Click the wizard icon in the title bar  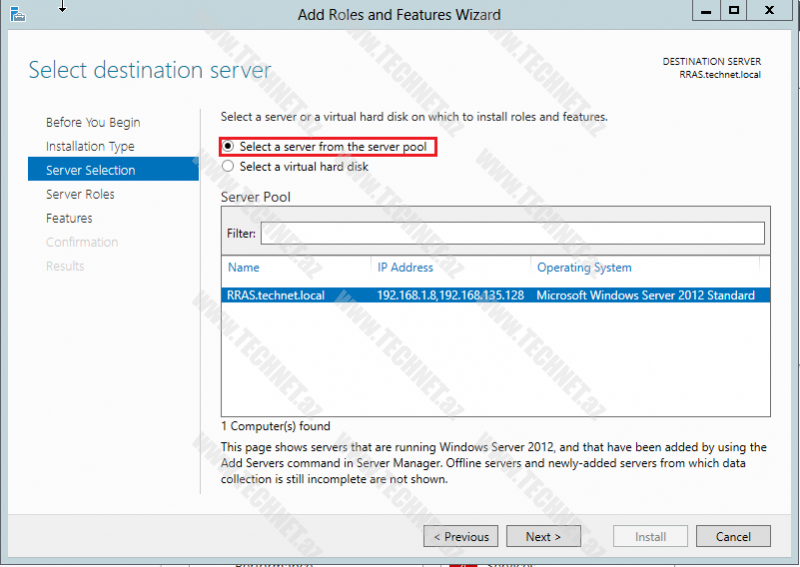[16, 13]
